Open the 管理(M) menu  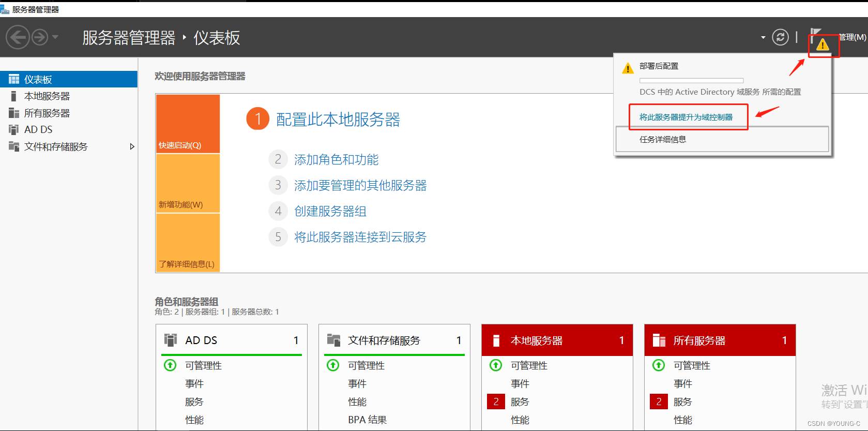pos(852,37)
